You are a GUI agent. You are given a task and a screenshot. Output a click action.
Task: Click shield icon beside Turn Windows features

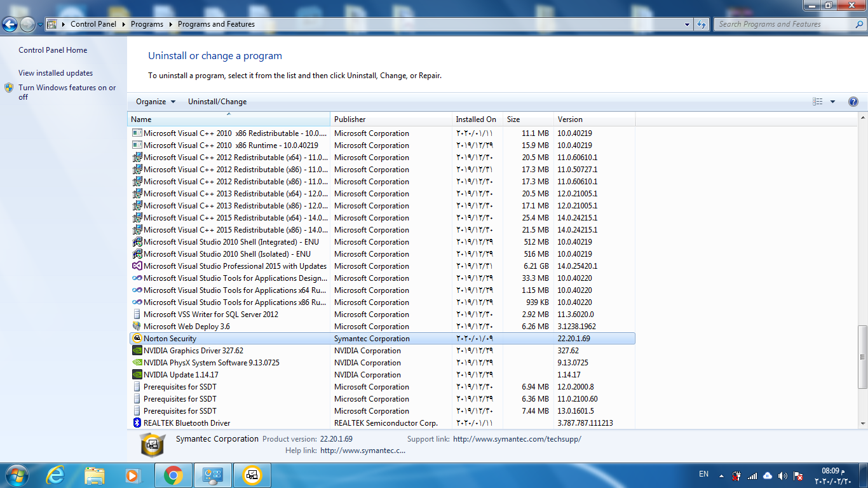coord(9,88)
